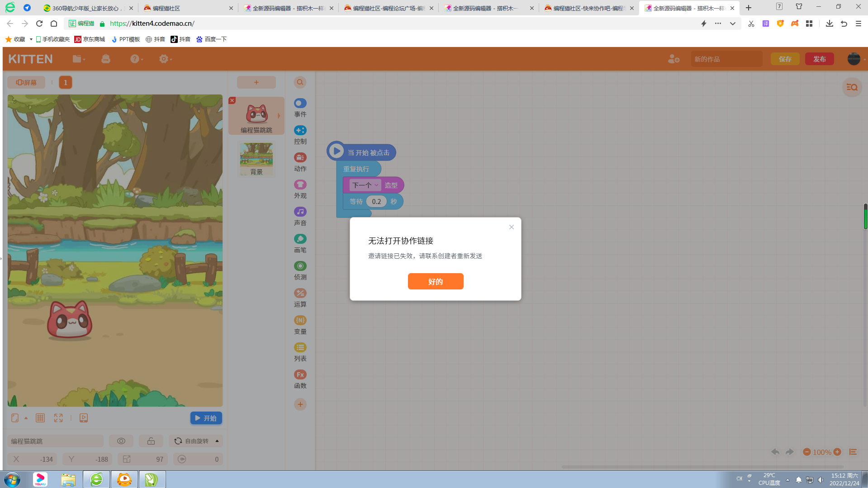Open stage orientation options arrow
This screenshot has height=488, width=868.
pos(26,418)
